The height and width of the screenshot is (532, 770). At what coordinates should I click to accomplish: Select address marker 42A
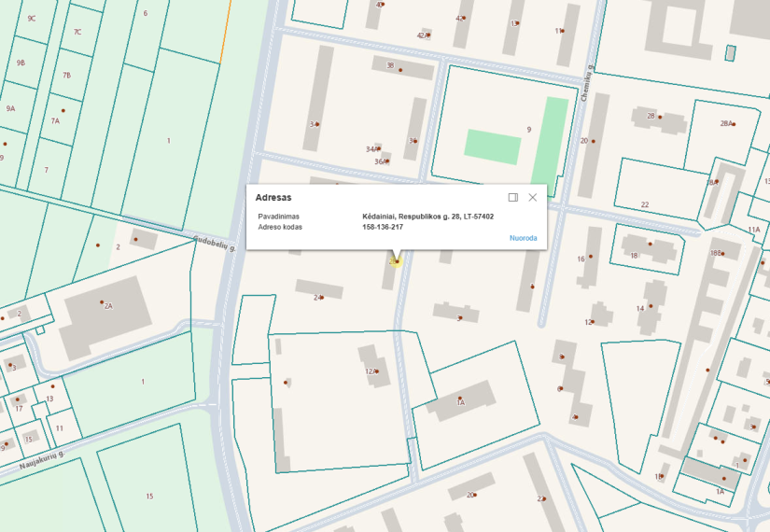tap(428, 35)
